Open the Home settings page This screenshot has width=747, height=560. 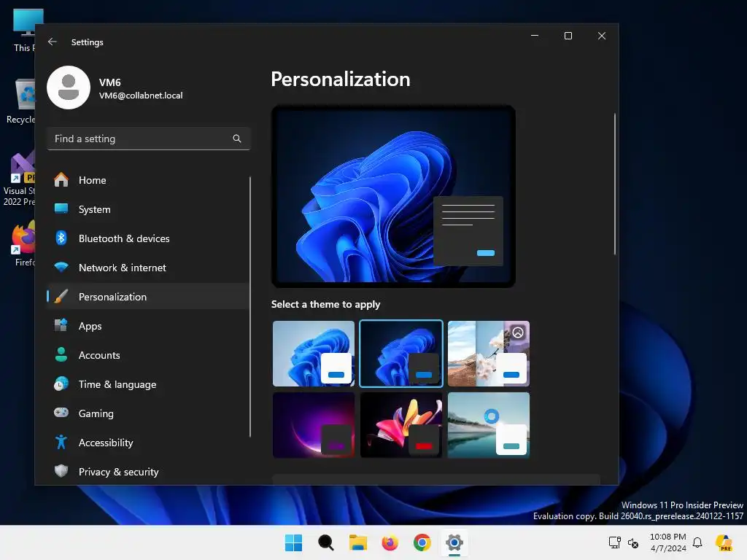pyautogui.click(x=148, y=180)
